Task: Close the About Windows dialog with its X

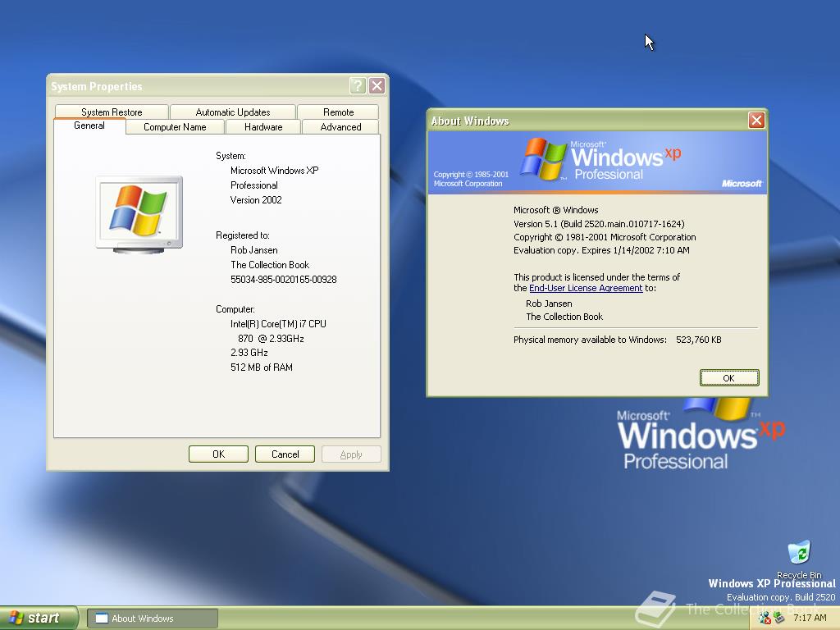Action: pyautogui.click(x=756, y=120)
